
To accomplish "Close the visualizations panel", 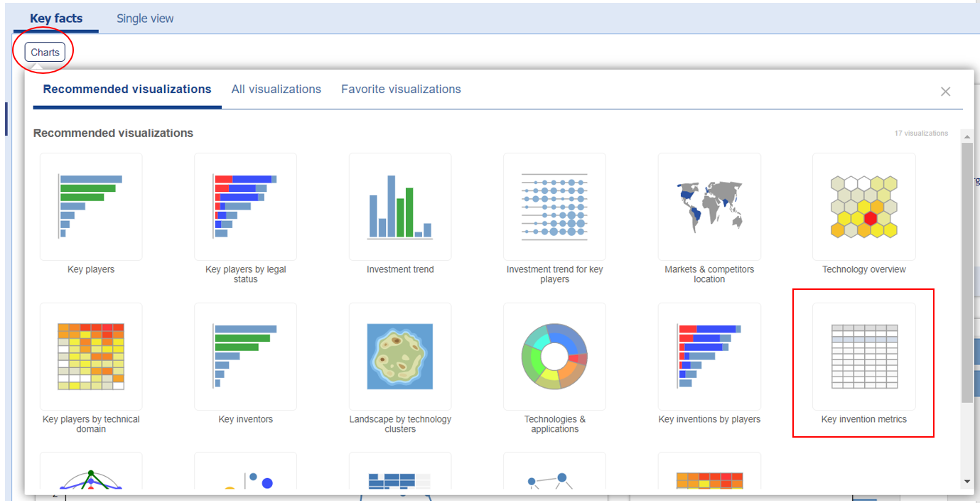I will [945, 92].
